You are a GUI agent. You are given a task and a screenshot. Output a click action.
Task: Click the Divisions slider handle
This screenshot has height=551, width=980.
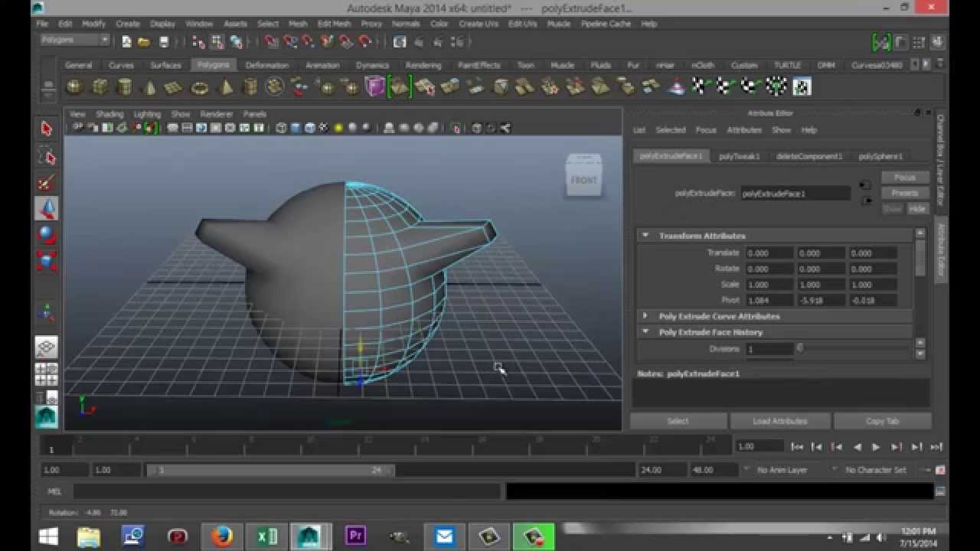[x=800, y=348]
